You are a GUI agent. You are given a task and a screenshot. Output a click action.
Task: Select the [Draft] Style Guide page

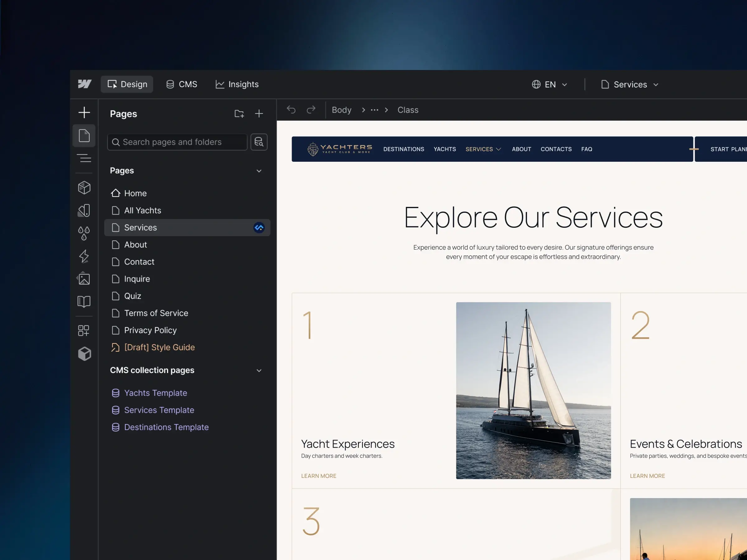pos(187,347)
